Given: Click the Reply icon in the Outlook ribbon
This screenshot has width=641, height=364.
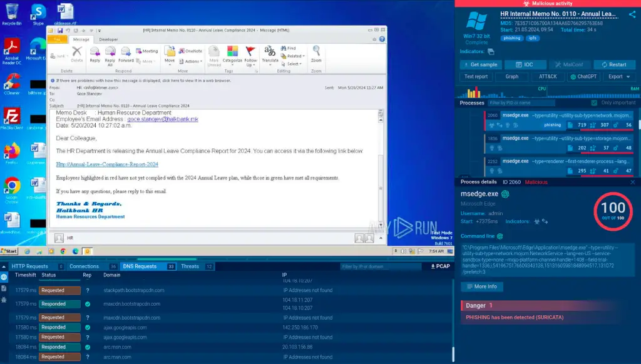Looking at the screenshot, I should click(95, 54).
